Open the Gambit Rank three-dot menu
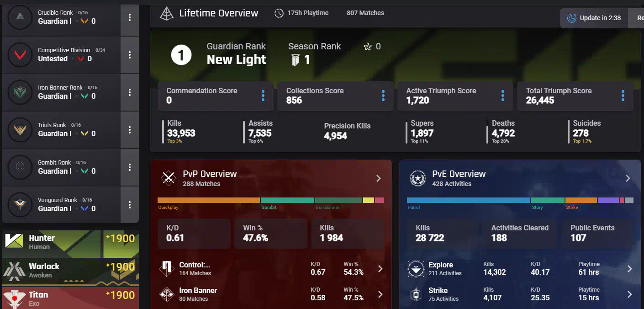Screen dimensions: 644x309 [x=130, y=167]
